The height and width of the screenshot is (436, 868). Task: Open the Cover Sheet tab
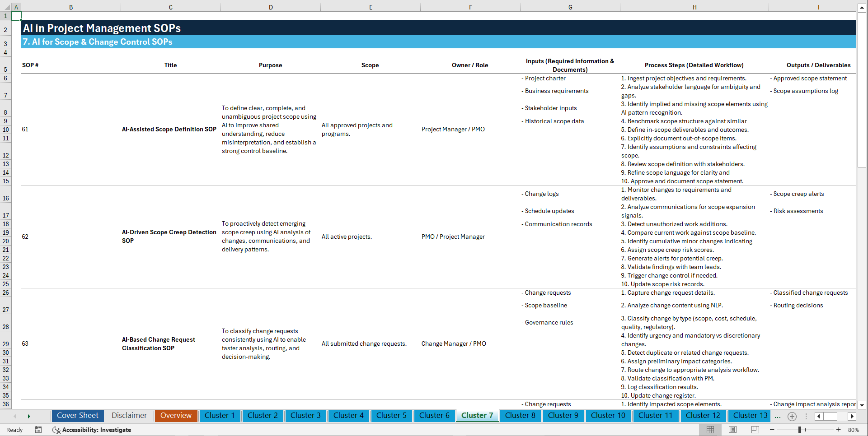77,415
